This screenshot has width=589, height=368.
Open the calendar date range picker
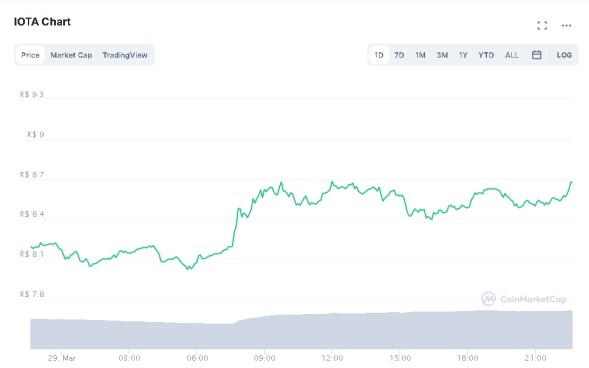click(536, 55)
